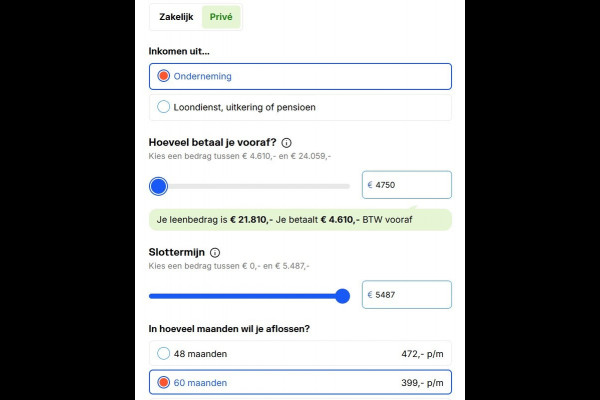Screen dimensions: 600x400
Task: Click the Slottermijn slider handle
Action: pos(342,296)
